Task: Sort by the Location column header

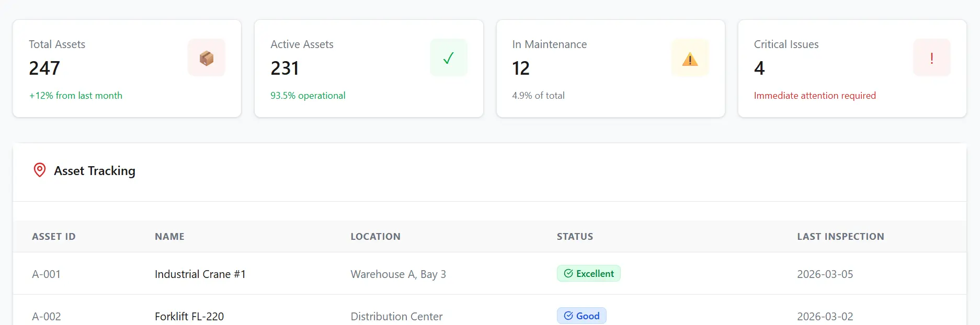Action: point(375,237)
